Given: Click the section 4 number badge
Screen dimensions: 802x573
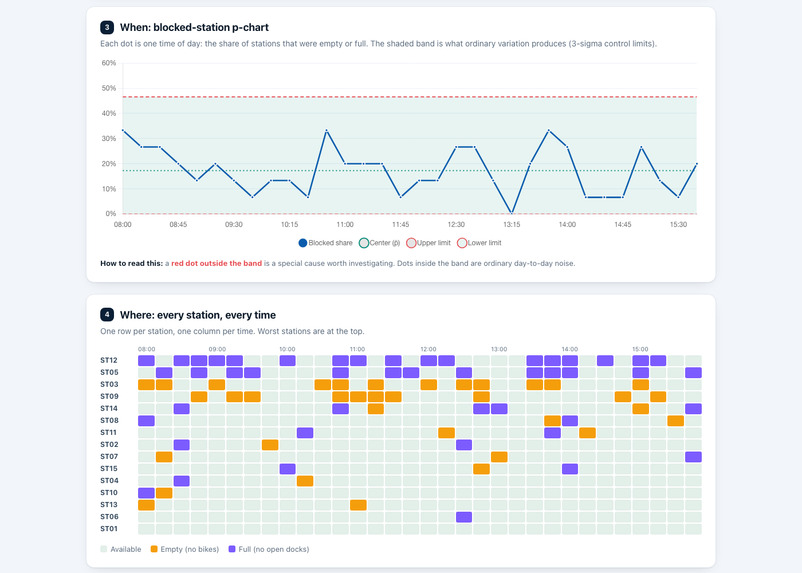Looking at the screenshot, I should pyautogui.click(x=107, y=315).
